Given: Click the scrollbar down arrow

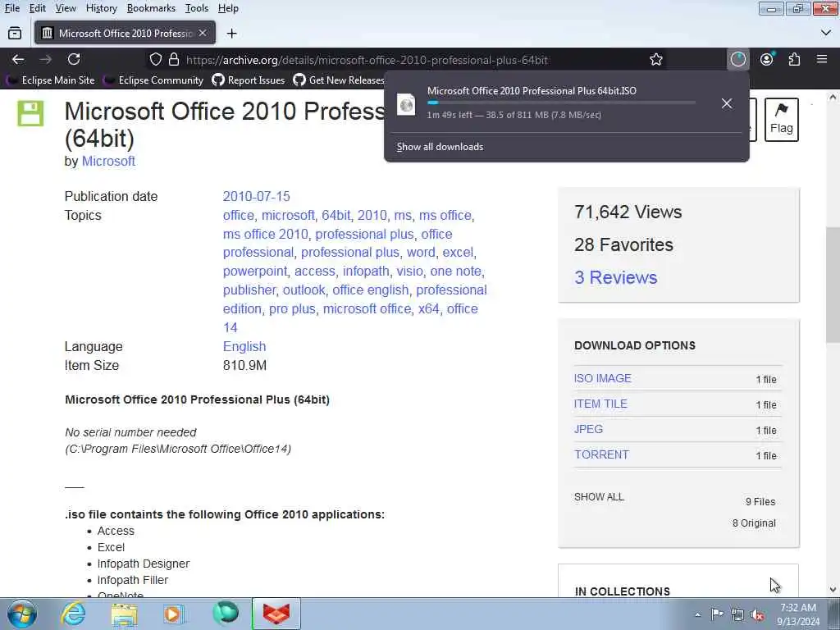Looking at the screenshot, I should [x=833, y=590].
